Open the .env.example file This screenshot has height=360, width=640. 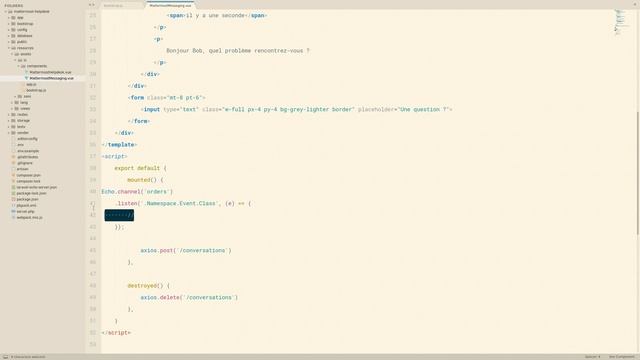(x=28, y=151)
